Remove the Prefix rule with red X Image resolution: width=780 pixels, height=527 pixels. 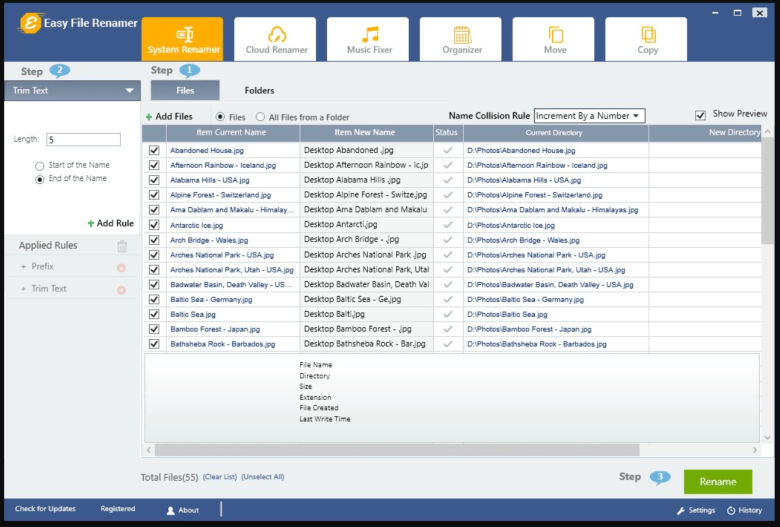121,268
